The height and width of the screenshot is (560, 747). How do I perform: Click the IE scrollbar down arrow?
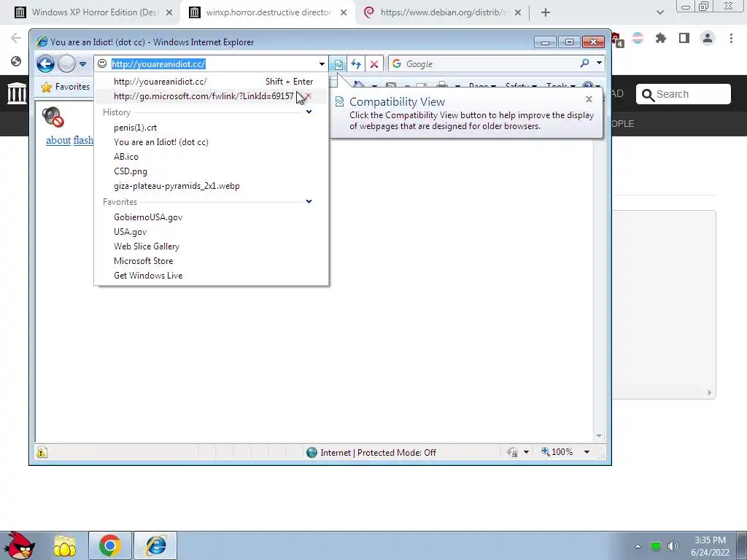[600, 436]
